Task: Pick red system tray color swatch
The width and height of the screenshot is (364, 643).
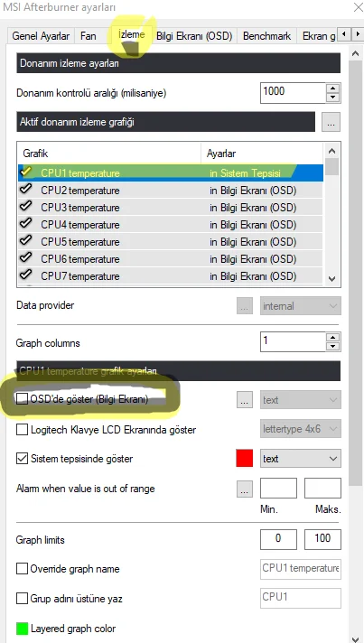Action: [244, 459]
